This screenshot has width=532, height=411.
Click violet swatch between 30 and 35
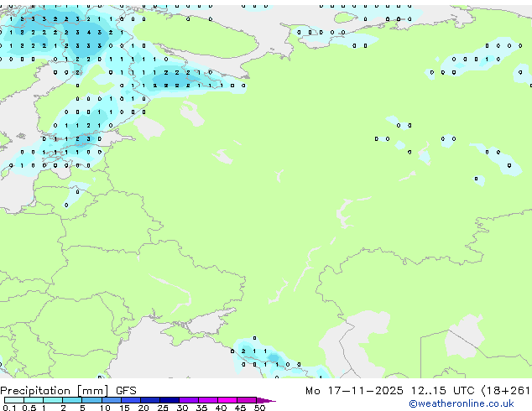tap(189, 400)
